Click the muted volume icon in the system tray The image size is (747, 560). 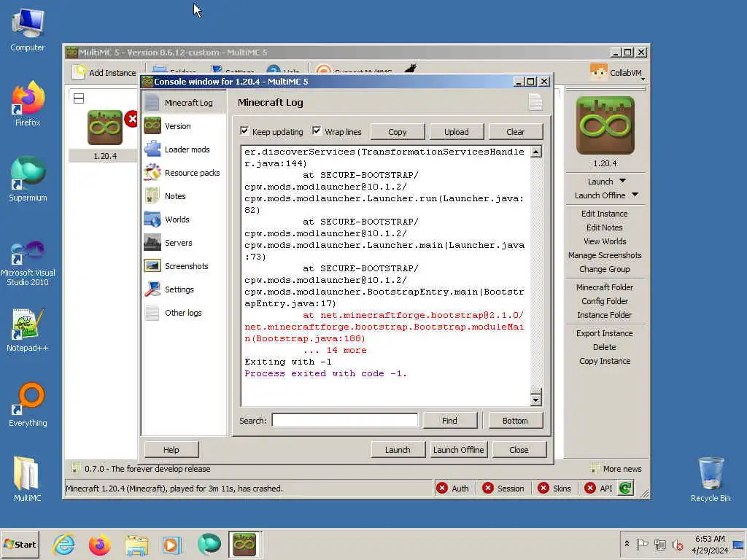pyautogui.click(x=677, y=544)
